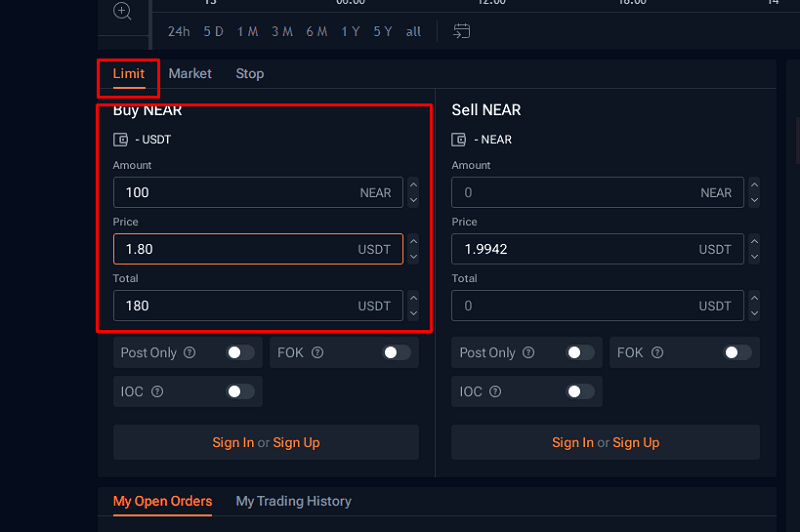Screen dimensions: 800x532
Task: Click Sign Up link in Buy panel
Action: tap(296, 442)
